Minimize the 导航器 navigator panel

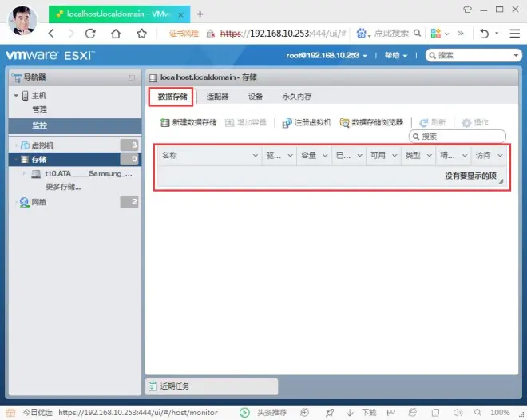[x=131, y=77]
